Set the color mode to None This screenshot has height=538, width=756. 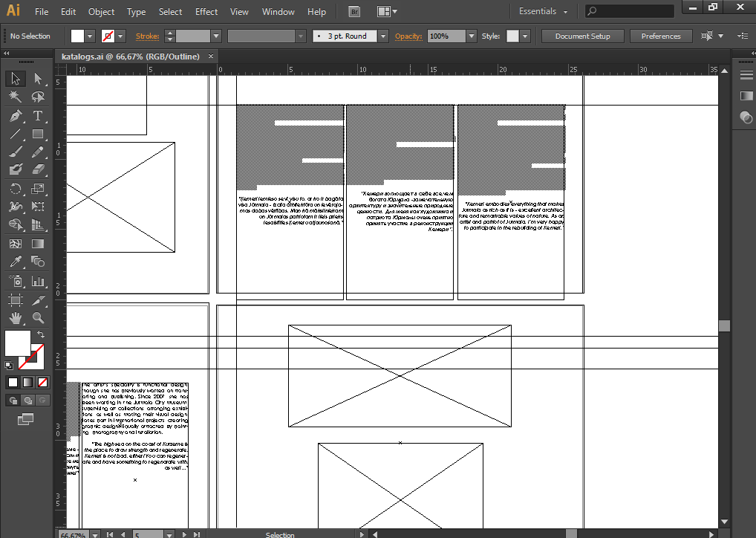[42, 383]
